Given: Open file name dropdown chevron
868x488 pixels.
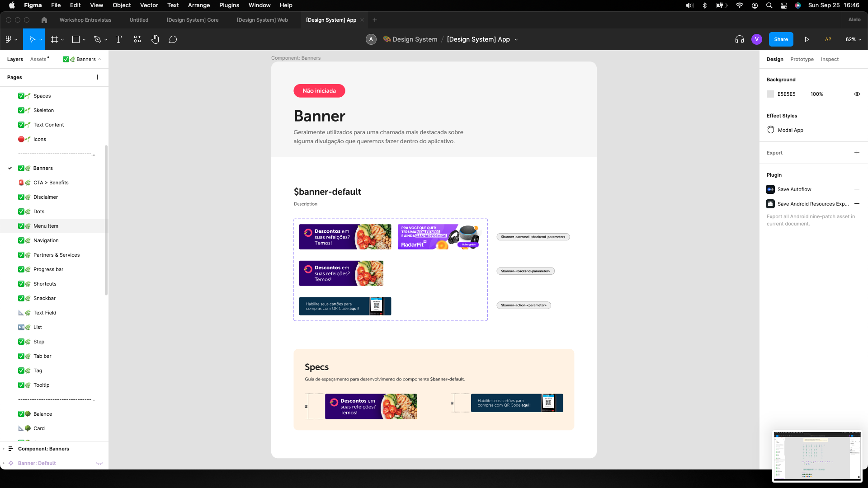Looking at the screenshot, I should point(516,40).
